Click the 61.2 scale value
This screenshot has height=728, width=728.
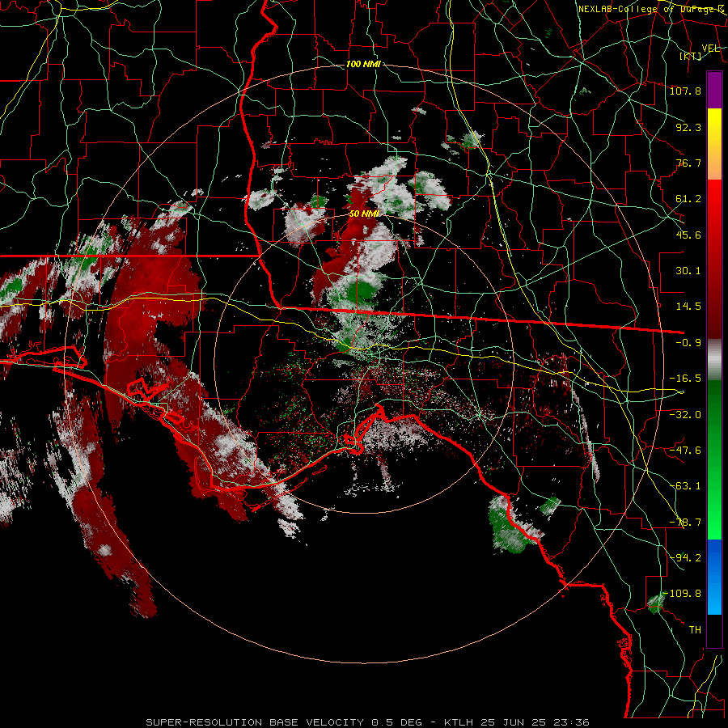[688, 199]
